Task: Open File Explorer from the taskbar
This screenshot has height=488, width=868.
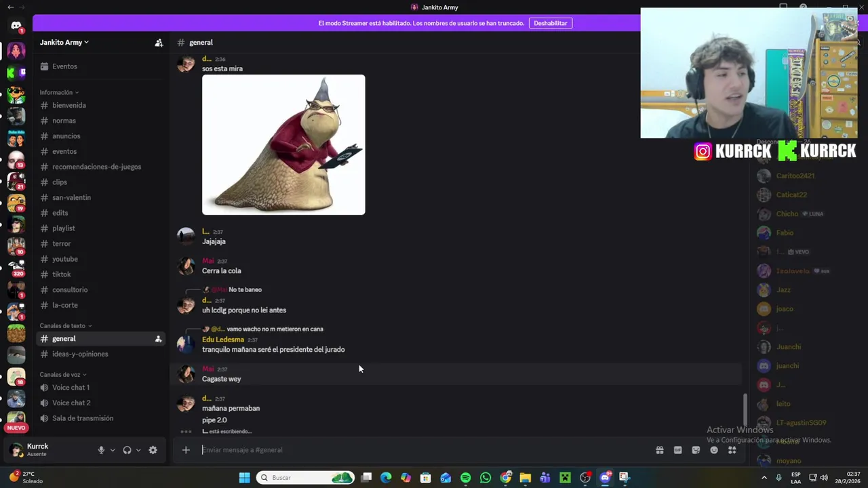Action: 525,478
